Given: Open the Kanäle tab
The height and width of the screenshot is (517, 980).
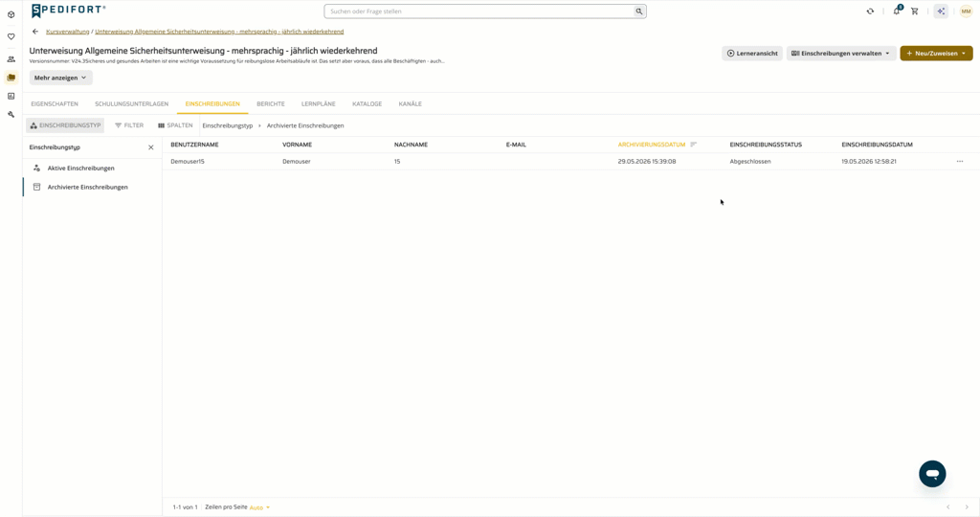Looking at the screenshot, I should pos(410,103).
